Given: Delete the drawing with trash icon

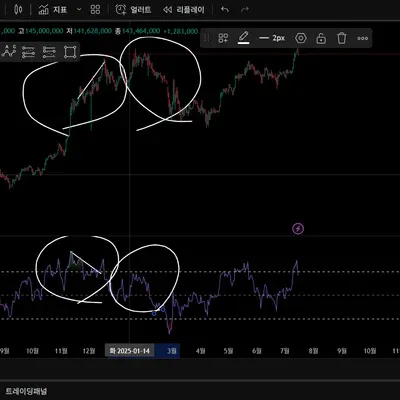Looking at the screenshot, I should pyautogui.click(x=342, y=38).
